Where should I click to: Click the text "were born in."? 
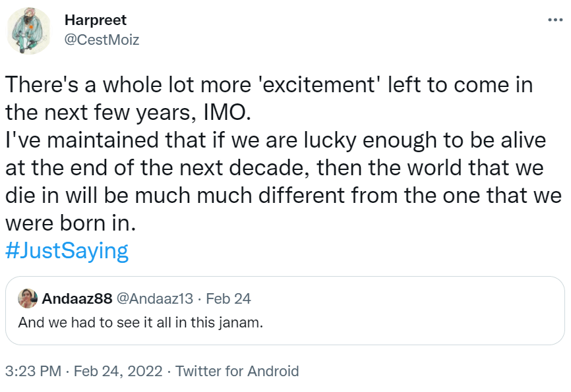tap(70, 223)
